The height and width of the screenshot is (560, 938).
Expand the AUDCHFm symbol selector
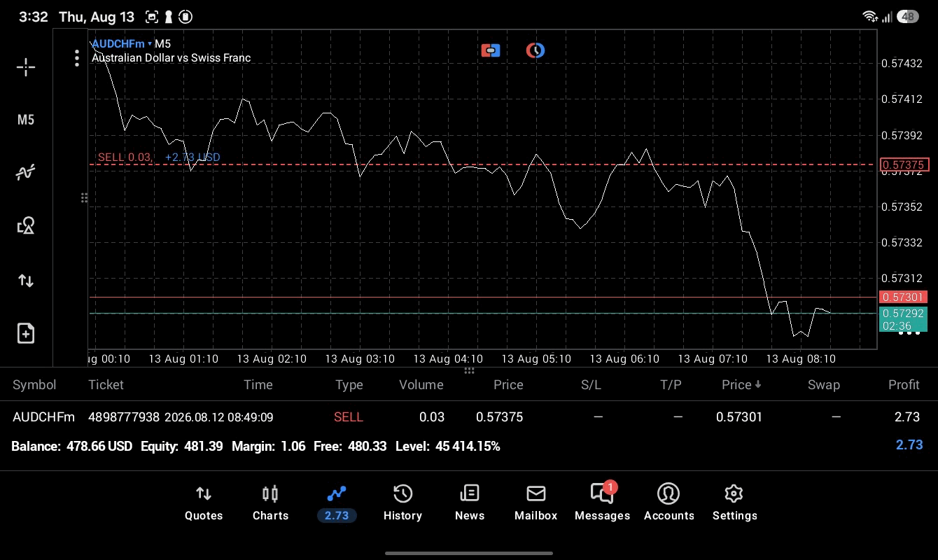122,43
